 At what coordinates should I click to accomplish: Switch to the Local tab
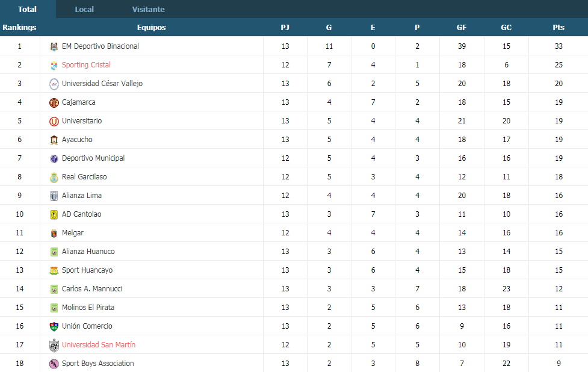(84, 10)
